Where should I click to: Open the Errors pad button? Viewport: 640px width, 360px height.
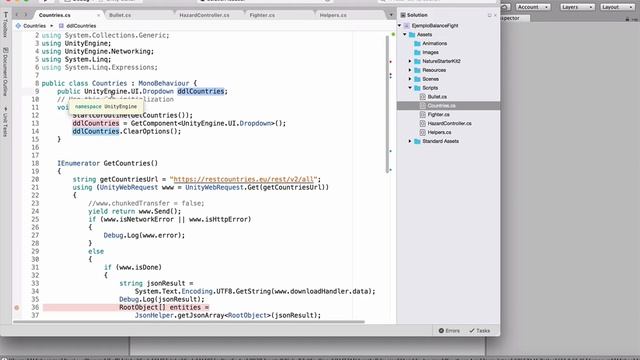pos(449,331)
